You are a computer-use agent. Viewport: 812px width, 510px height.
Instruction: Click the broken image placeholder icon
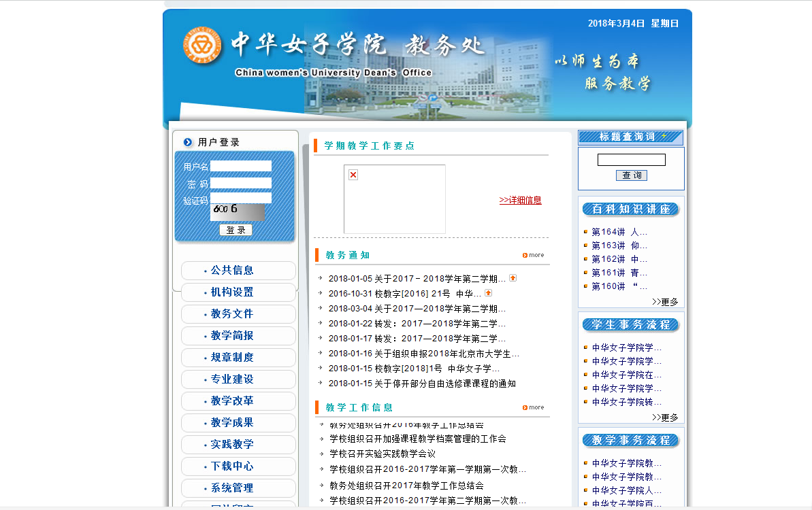pyautogui.click(x=353, y=175)
